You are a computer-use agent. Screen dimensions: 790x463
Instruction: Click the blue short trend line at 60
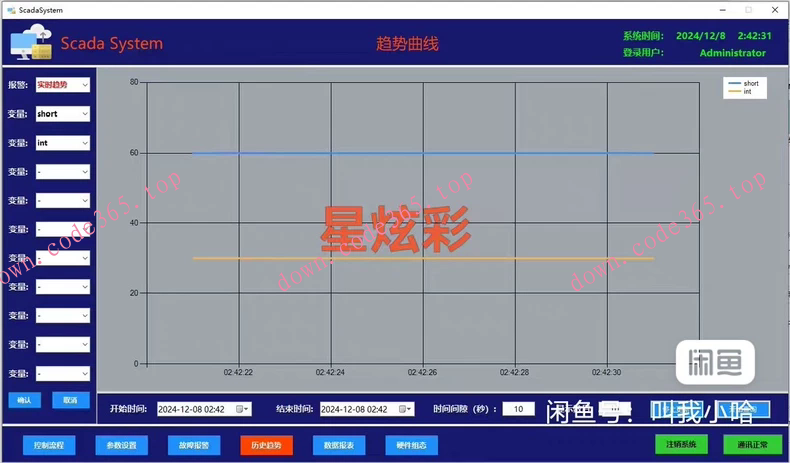[x=423, y=153]
